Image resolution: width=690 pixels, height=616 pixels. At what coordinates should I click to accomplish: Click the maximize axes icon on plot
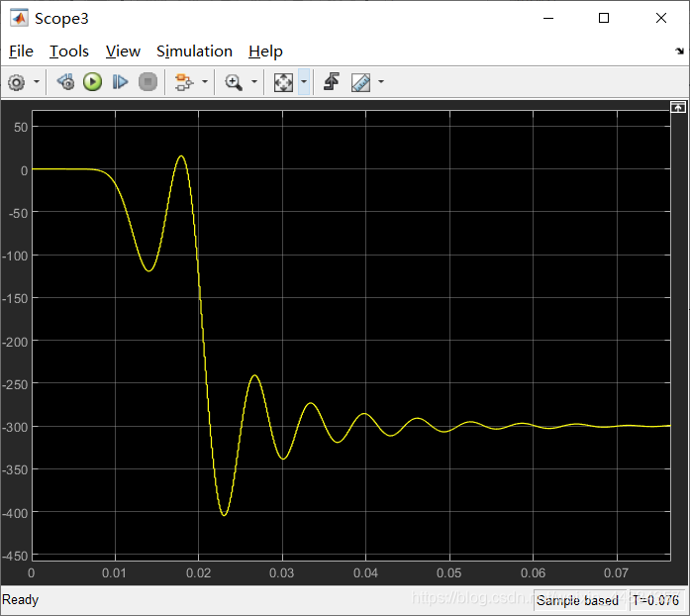[x=678, y=107]
